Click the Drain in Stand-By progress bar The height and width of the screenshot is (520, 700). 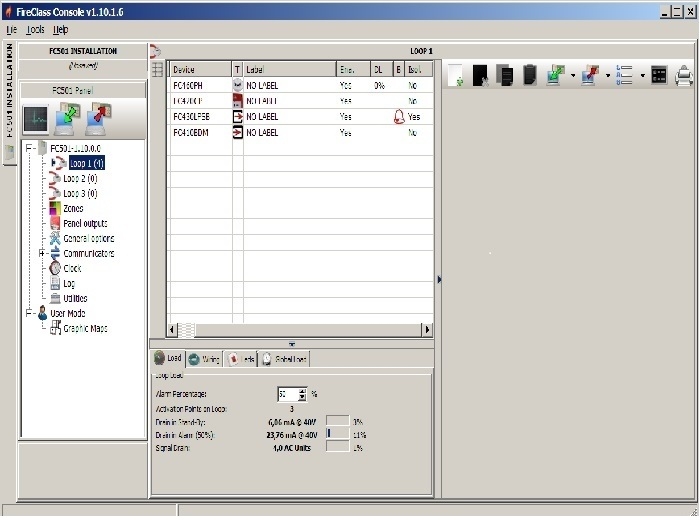click(x=338, y=421)
